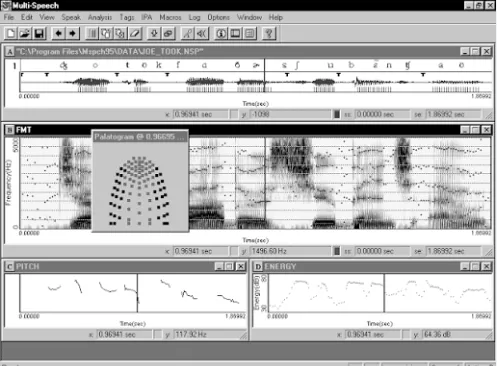
Task: Click dark marker icon before ss in window A
Action: [337, 114]
